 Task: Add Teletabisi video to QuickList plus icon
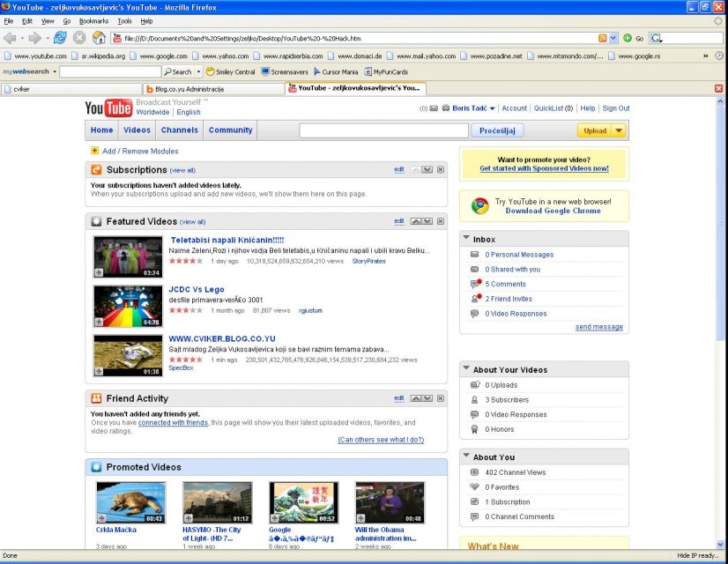click(x=99, y=272)
